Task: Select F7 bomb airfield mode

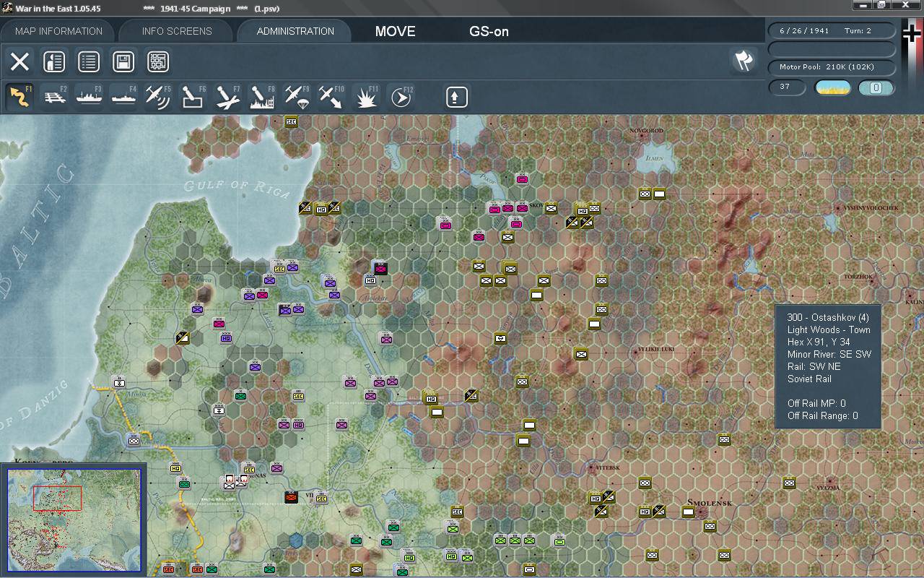Action: [x=227, y=97]
